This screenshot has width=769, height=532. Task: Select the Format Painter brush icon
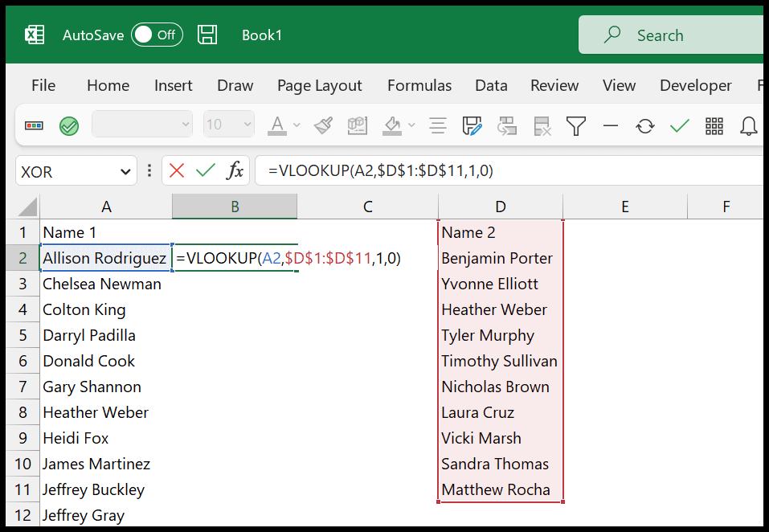pos(323,125)
